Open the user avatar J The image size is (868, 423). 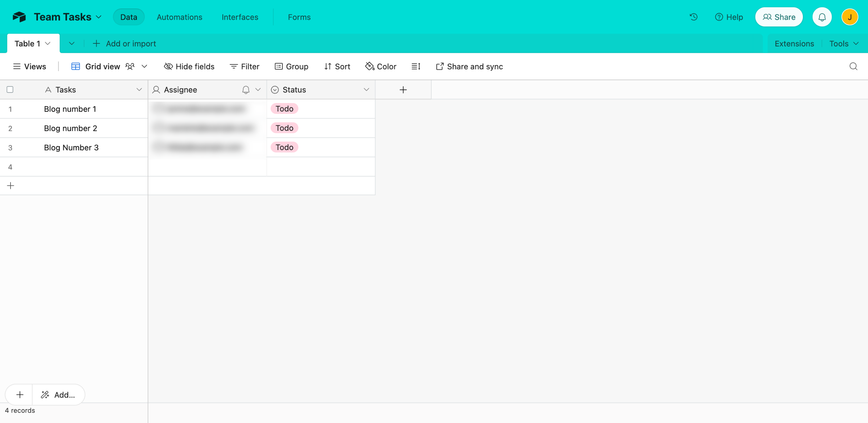pos(849,17)
